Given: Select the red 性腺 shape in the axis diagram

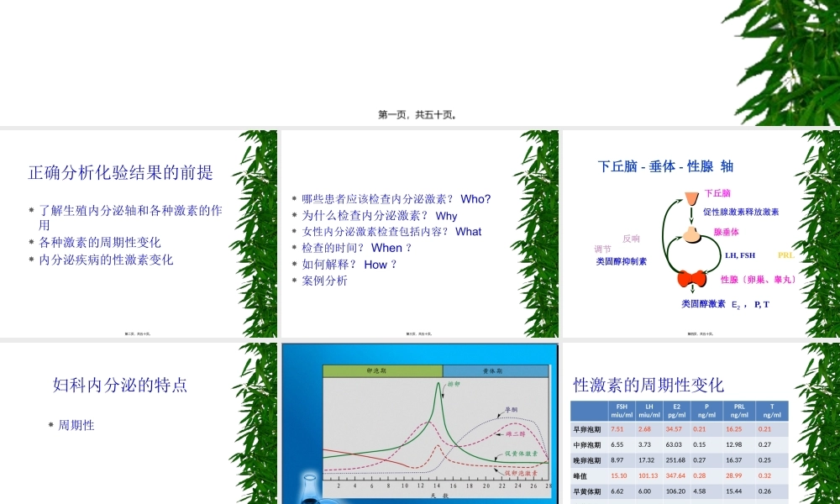Looking at the screenshot, I should click(689, 279).
